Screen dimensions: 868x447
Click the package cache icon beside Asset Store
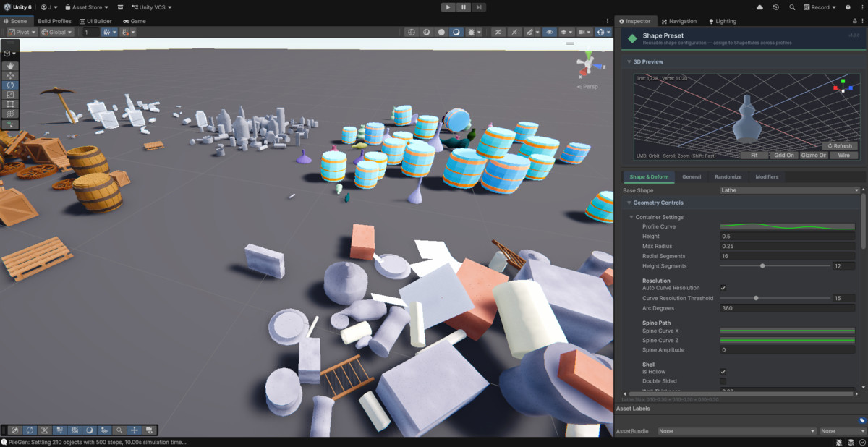point(120,7)
